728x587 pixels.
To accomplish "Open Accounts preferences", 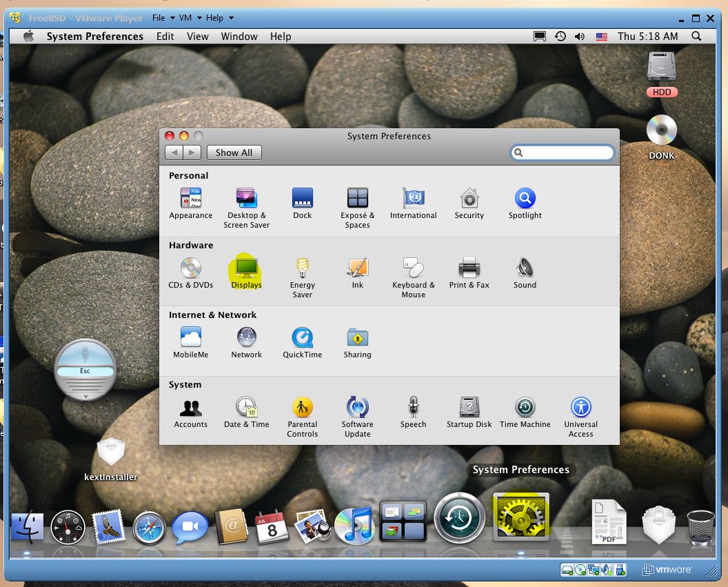I will 191,412.
